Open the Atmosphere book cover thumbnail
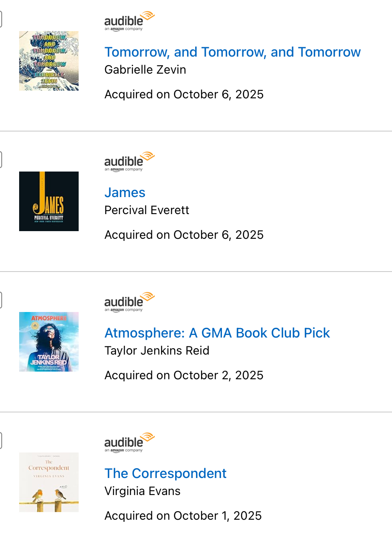This screenshot has width=392, height=541. [x=49, y=342]
